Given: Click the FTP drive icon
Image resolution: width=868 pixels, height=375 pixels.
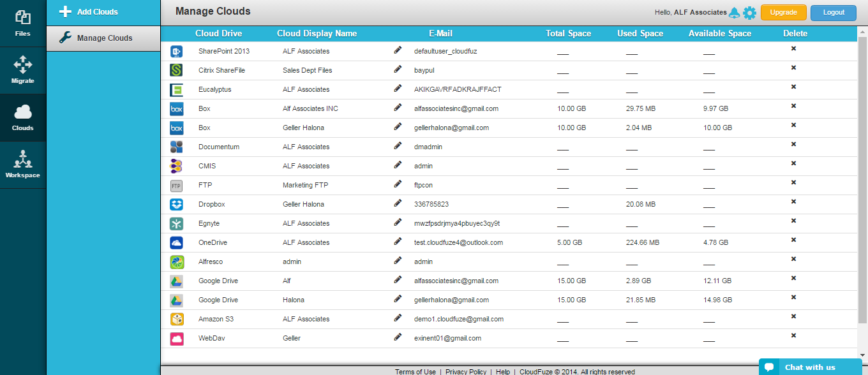Looking at the screenshot, I should 177,186.
